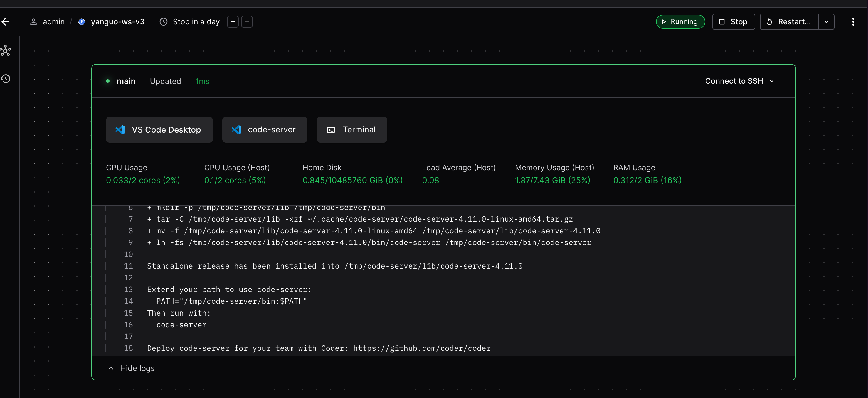
Task: Click the Restart... button
Action: (789, 22)
